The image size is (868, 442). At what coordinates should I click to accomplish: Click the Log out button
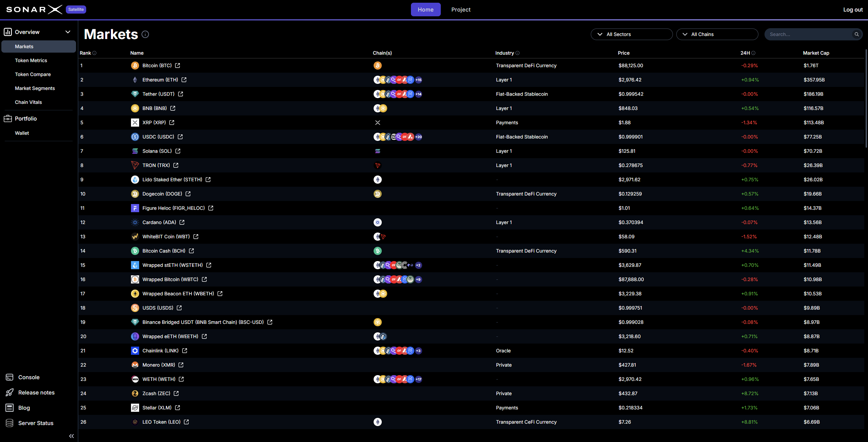click(853, 9)
